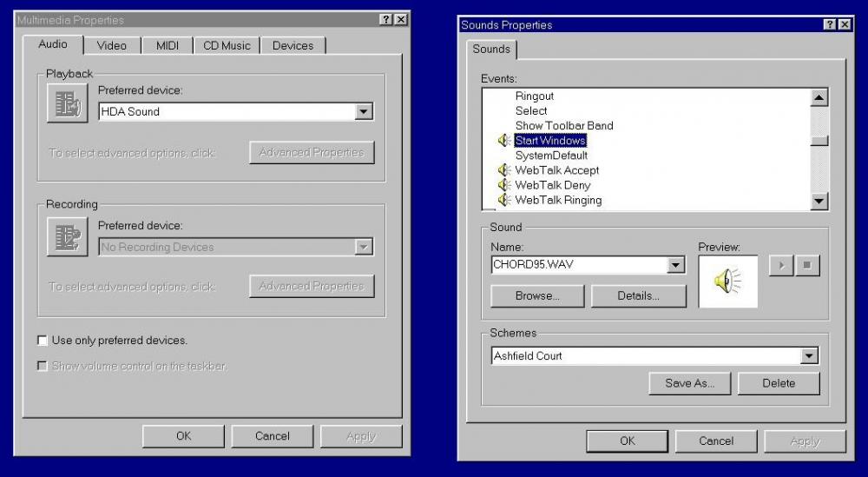Image resolution: width=868 pixels, height=477 pixels.
Task: Open the Recording preferred device dropdown
Action: (x=363, y=247)
